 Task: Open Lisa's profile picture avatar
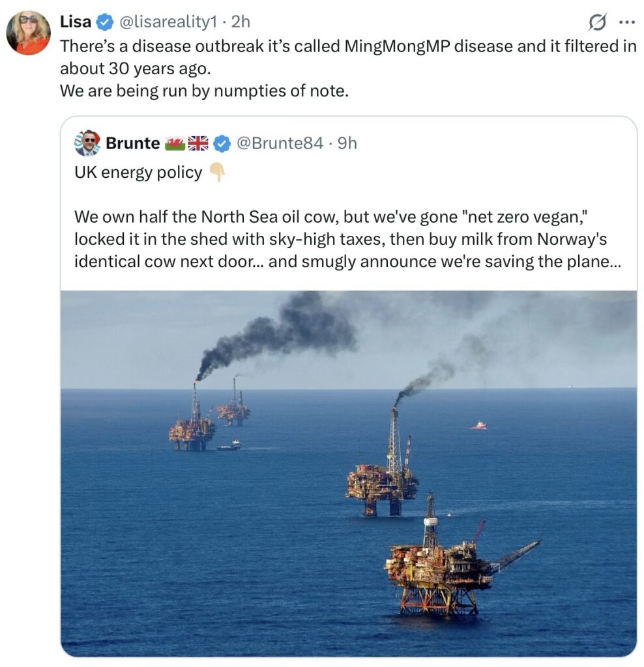(28, 33)
